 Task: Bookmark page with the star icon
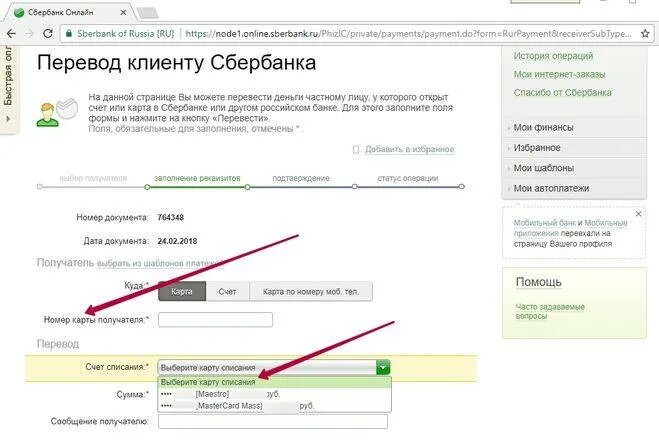pos(645,34)
